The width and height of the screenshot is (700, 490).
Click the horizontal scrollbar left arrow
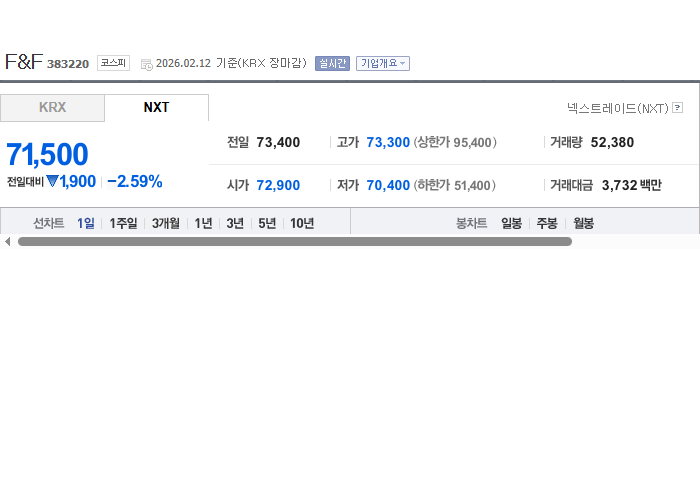click(7, 241)
